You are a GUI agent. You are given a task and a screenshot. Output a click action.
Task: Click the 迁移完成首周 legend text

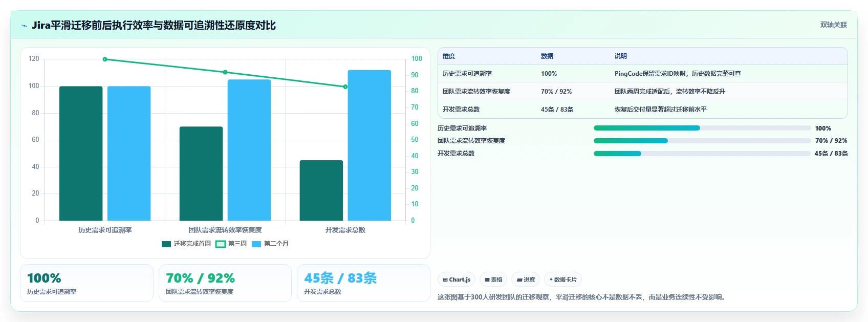(192, 244)
